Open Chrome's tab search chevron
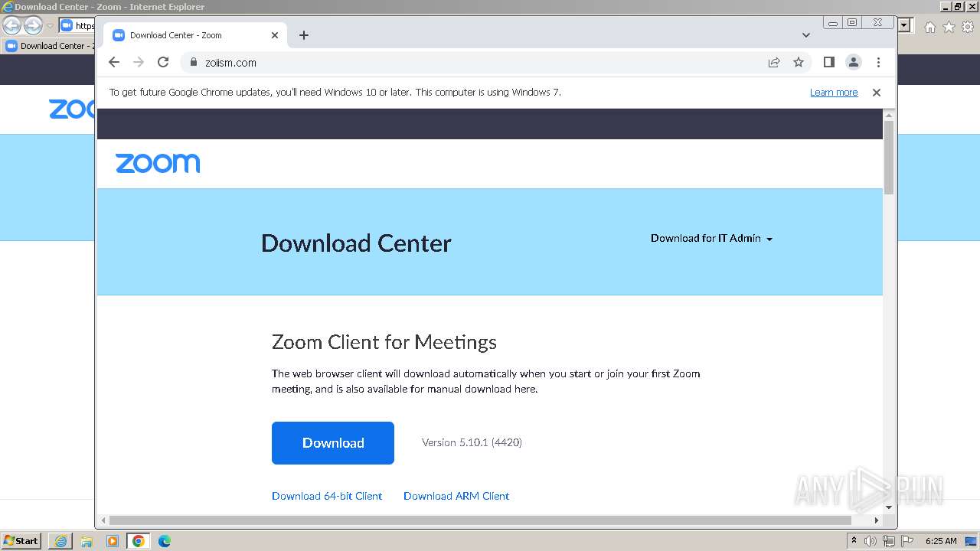This screenshot has width=980, height=551. [805, 35]
